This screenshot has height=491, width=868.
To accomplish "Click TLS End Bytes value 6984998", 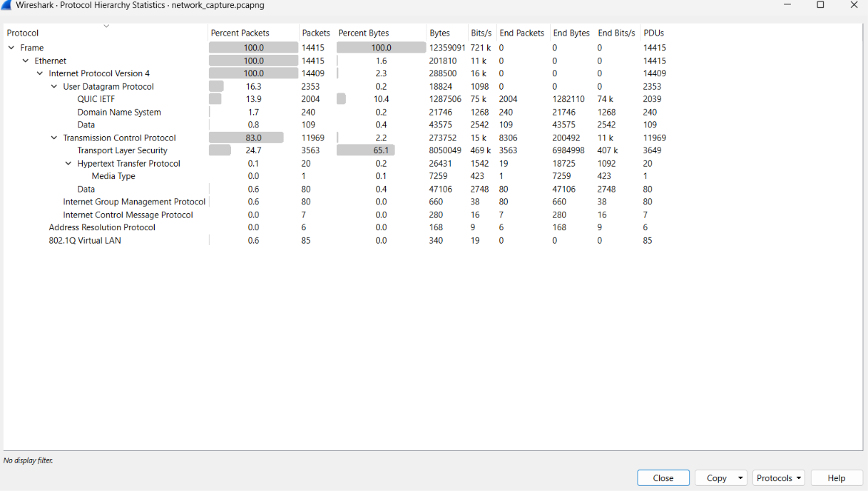I will (x=568, y=150).
